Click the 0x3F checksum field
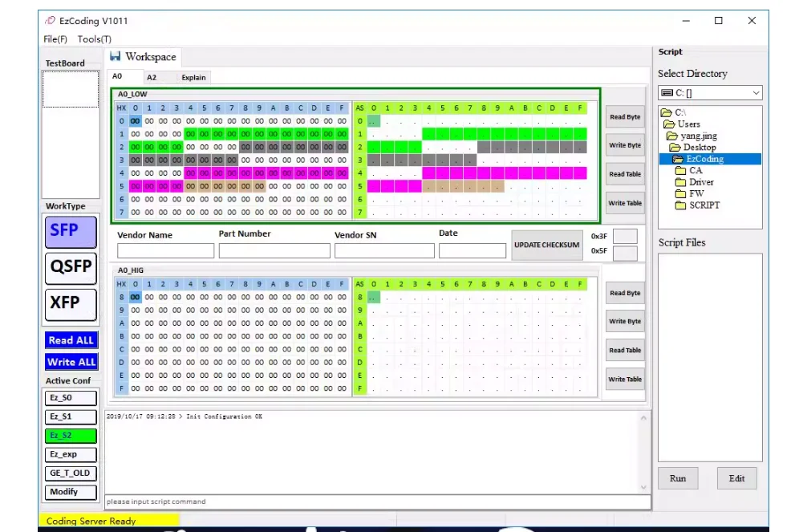This screenshot has height=532, width=799. pos(625,237)
